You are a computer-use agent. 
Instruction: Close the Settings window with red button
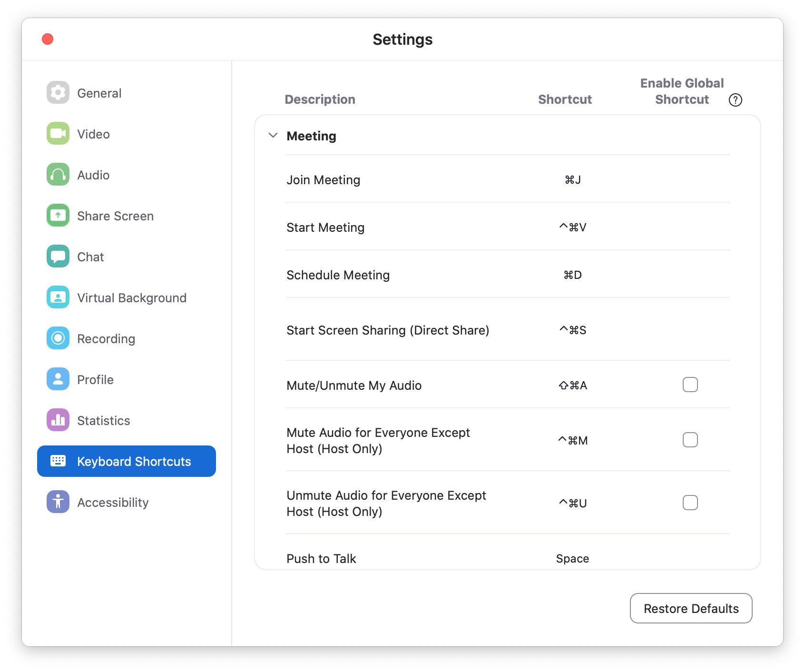coord(48,39)
